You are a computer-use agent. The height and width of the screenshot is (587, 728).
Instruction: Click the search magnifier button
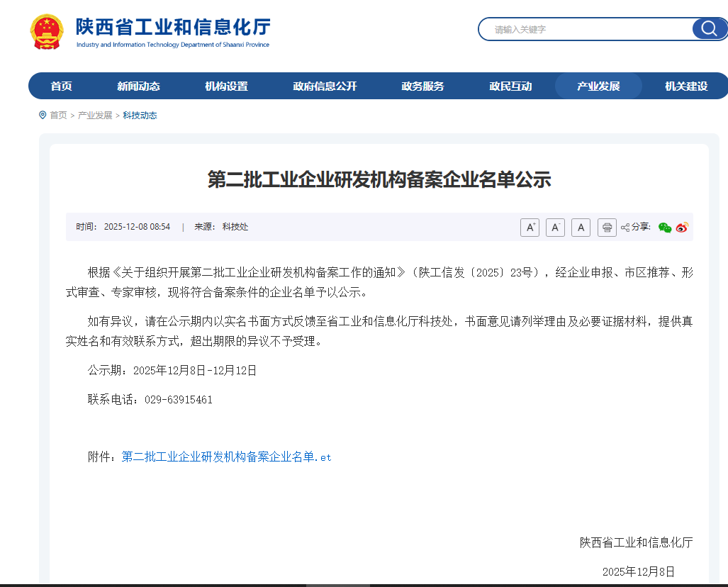[709, 29]
